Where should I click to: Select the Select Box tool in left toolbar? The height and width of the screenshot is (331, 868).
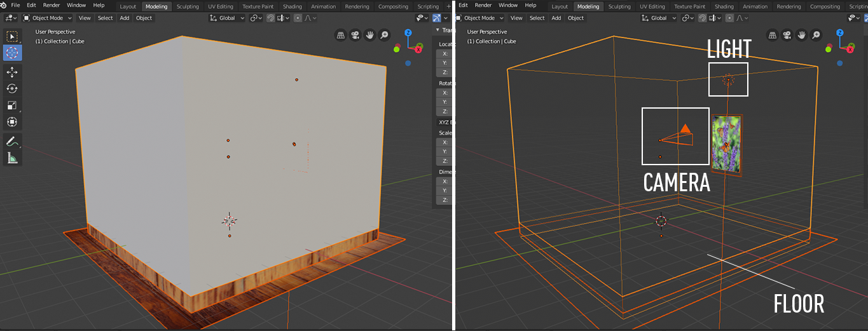(12, 37)
